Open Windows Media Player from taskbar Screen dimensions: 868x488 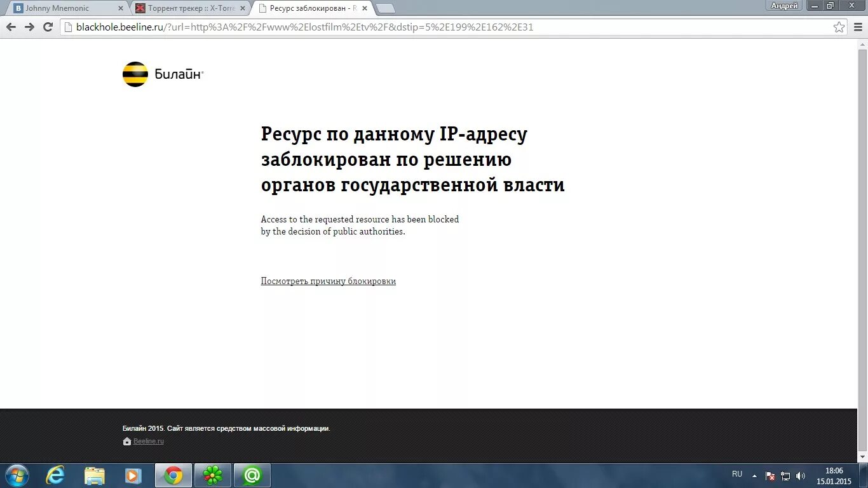tap(133, 475)
